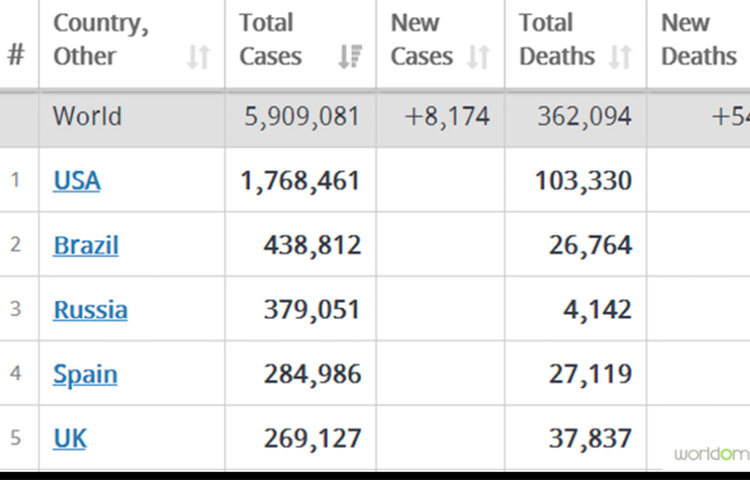This screenshot has height=480, width=750.
Task: Open the Spain country link
Action: point(85,374)
